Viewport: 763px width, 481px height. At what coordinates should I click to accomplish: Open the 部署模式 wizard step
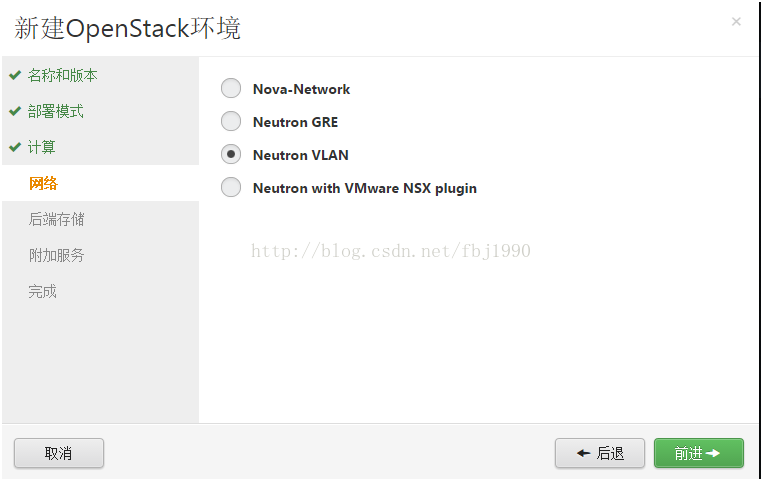[56, 111]
